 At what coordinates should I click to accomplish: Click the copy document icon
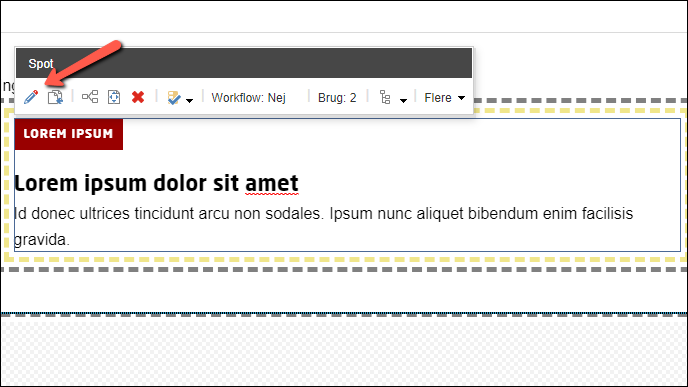point(55,97)
